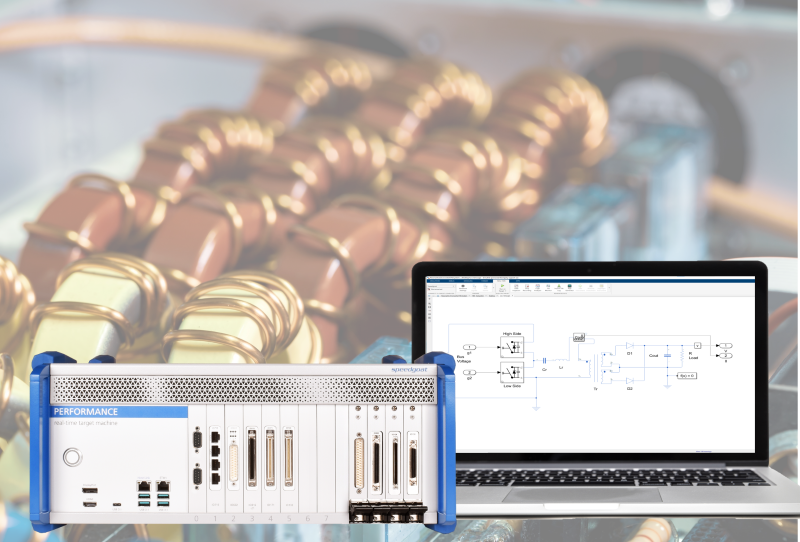The height and width of the screenshot is (542, 800).
Task: Click output port 1 labeled V
Action: coord(726,346)
